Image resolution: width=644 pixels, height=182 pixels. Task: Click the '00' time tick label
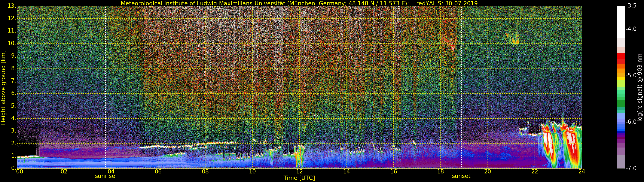19,172
